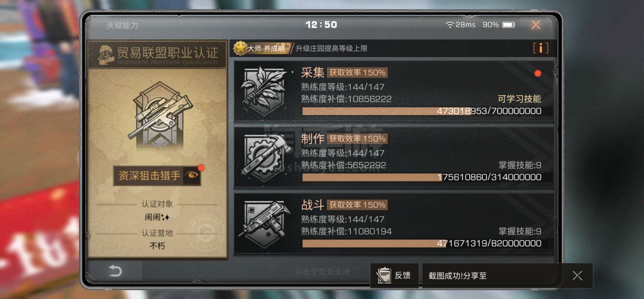This screenshot has height=299, width=644.
Task: Toggle the eye icon beside 资深狙击猎手
Action: pyautogui.click(x=191, y=175)
